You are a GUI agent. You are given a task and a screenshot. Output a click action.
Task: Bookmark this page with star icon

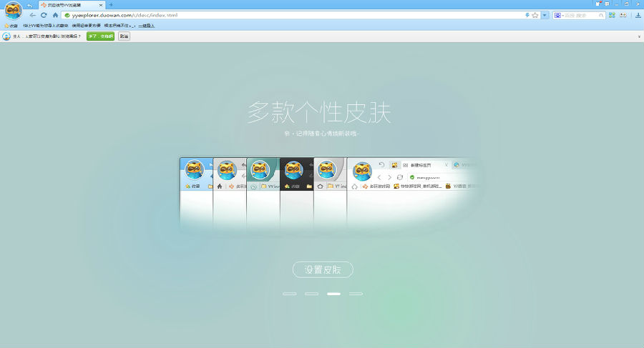click(535, 15)
